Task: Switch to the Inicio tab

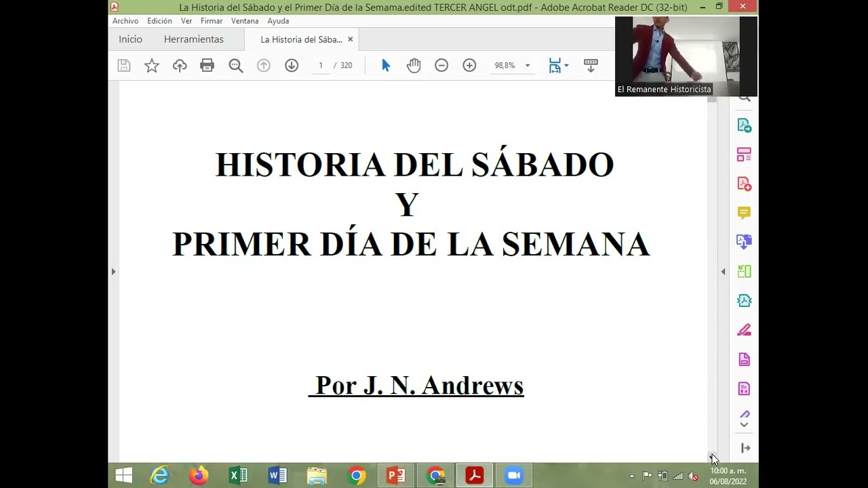Action: [130, 39]
